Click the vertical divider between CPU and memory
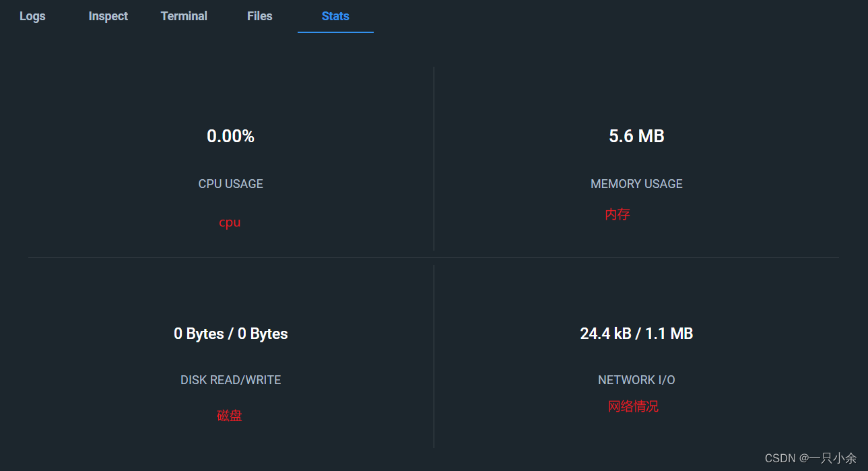868x471 pixels. point(434,158)
